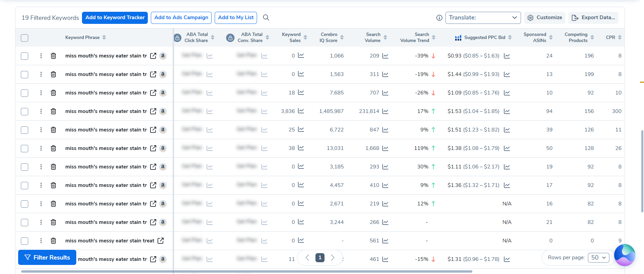Sort by Suggested PPC Bid column
The image size is (644, 274).
(510, 37)
